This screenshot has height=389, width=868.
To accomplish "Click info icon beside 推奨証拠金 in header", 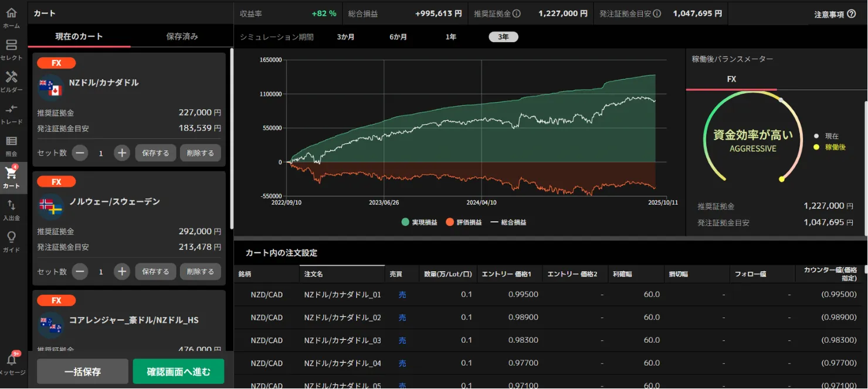I will click(x=517, y=13).
